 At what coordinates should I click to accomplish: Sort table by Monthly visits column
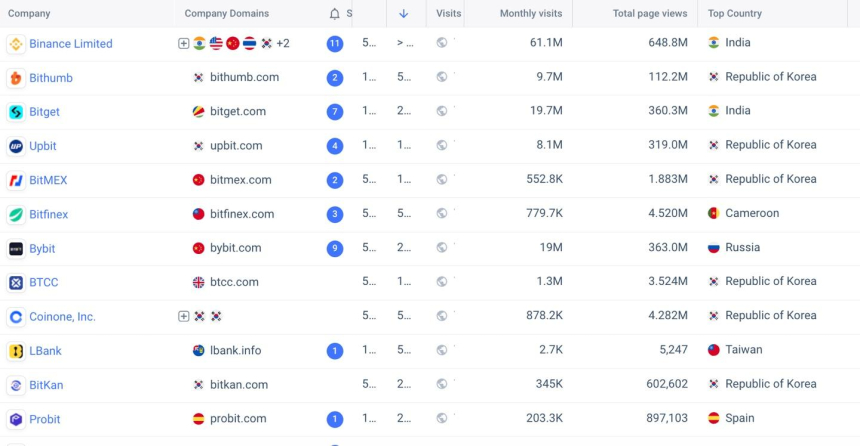click(530, 14)
